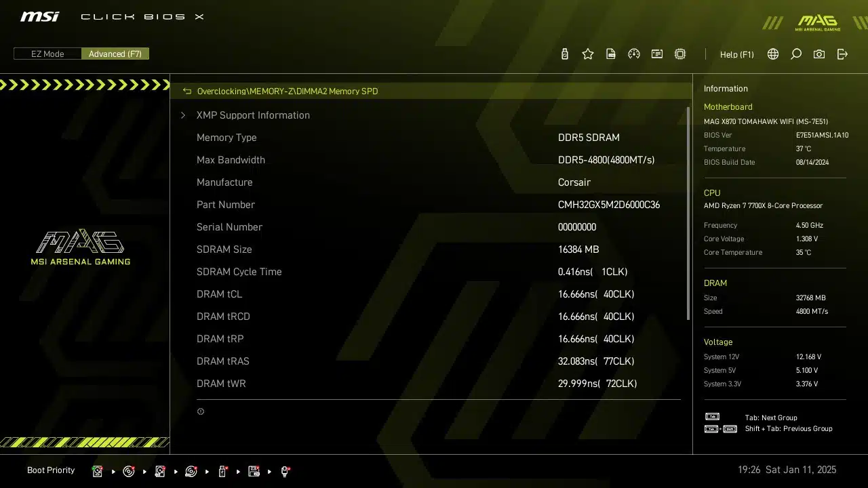Click the DDR5 SDRAM value

tap(589, 138)
